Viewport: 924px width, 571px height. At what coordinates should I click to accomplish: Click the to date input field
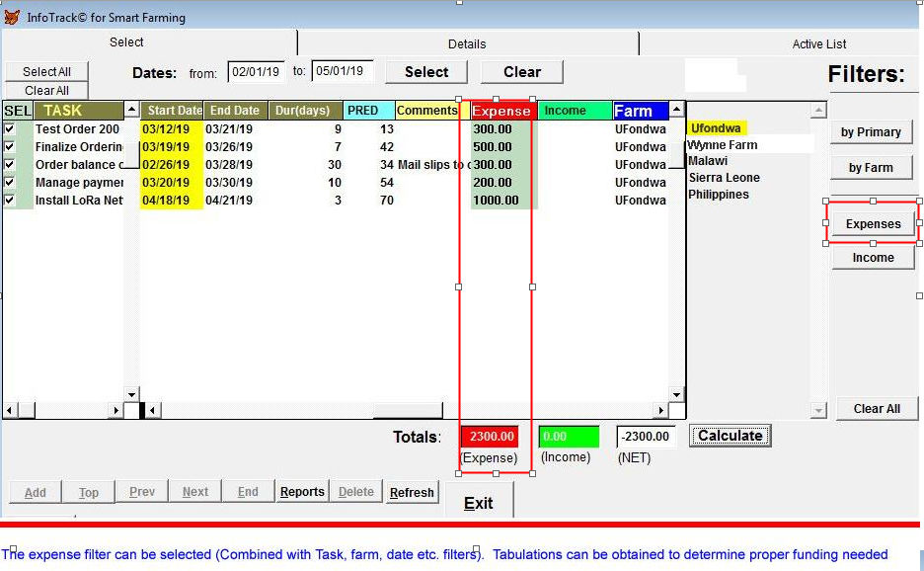click(342, 71)
